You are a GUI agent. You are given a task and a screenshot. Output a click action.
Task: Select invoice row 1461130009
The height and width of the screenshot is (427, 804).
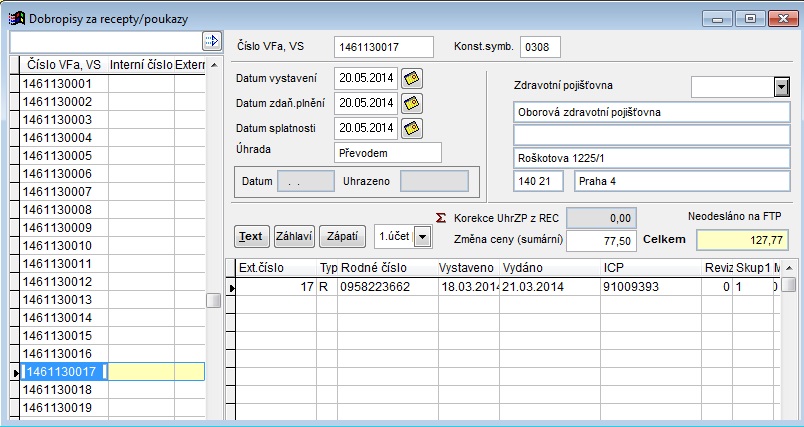point(112,228)
